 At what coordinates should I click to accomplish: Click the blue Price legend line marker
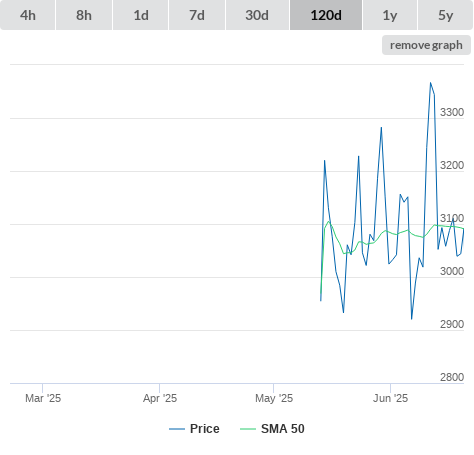coord(177,429)
